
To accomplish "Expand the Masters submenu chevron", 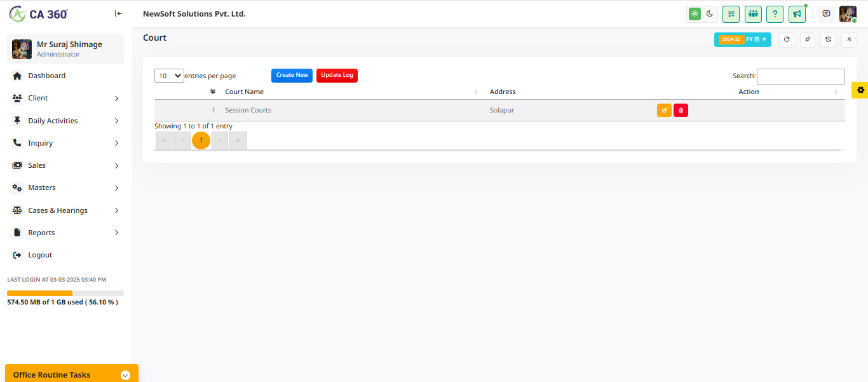I will tap(116, 188).
